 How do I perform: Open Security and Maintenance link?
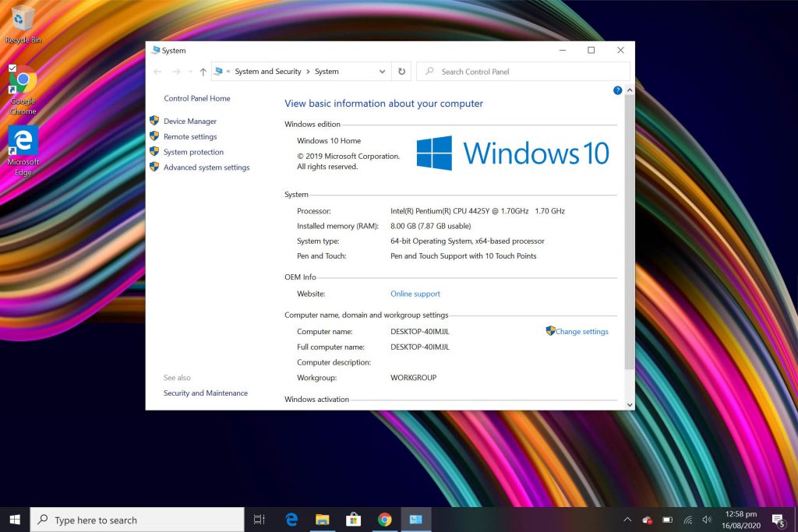pos(206,393)
